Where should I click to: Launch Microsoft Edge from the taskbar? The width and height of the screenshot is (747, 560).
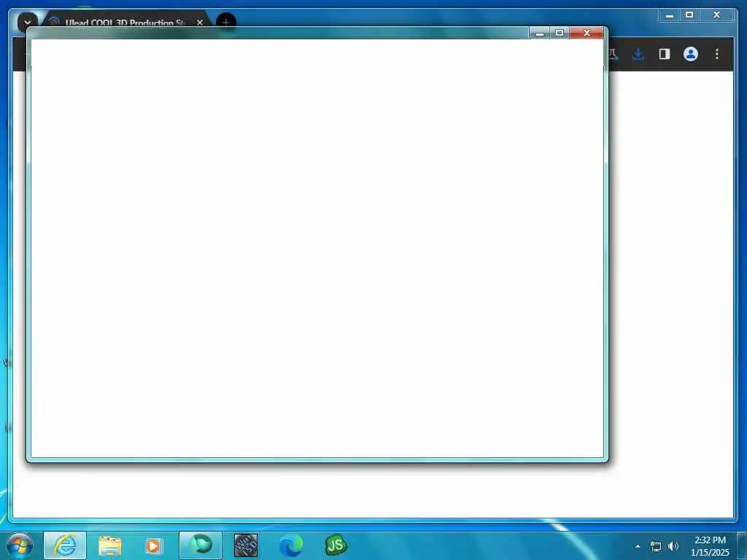290,545
